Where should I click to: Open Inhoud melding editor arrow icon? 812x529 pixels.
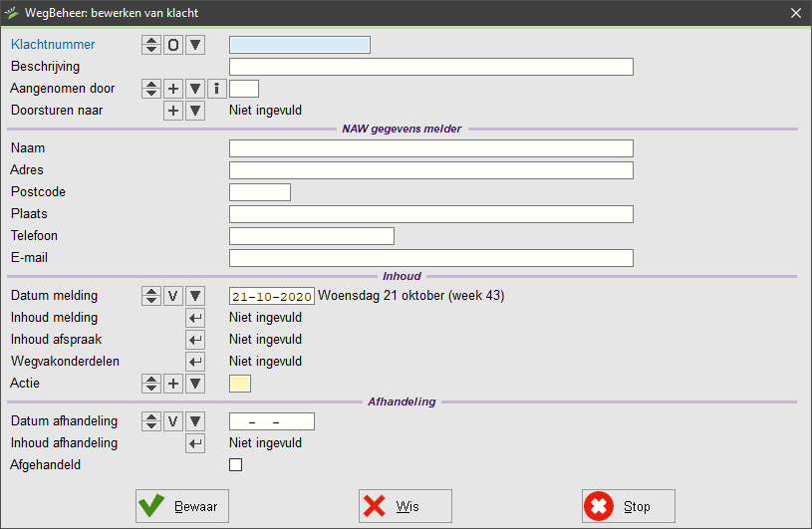[195, 318]
